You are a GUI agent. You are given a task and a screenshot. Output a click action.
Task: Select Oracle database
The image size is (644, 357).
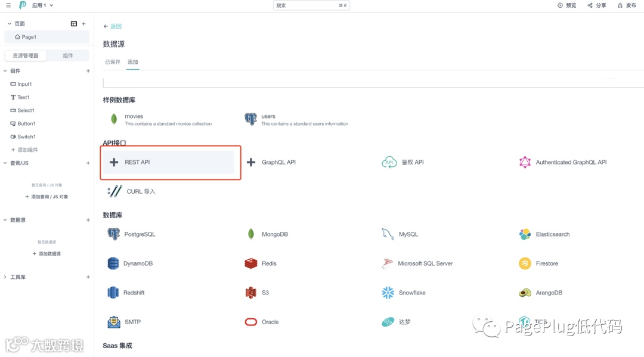pos(262,322)
